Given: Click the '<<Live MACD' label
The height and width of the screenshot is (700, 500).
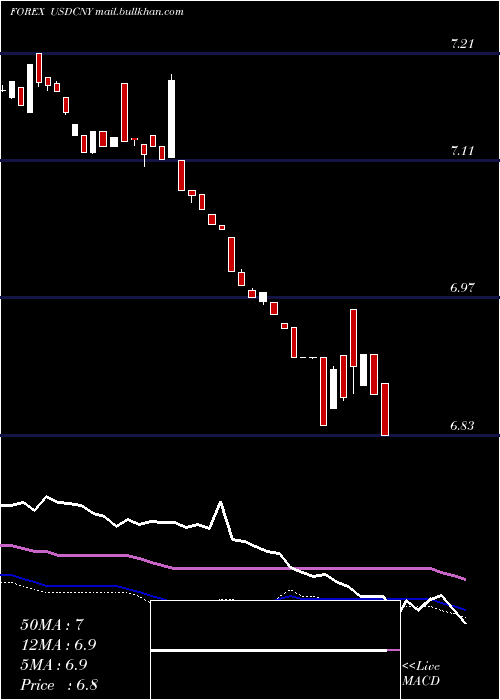Looking at the screenshot, I should (421, 674).
